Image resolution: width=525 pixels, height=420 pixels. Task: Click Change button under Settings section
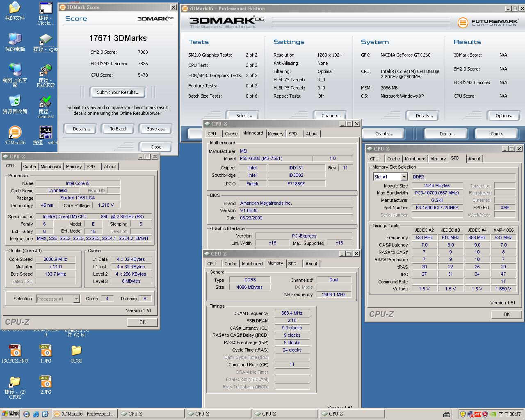pos(331,116)
